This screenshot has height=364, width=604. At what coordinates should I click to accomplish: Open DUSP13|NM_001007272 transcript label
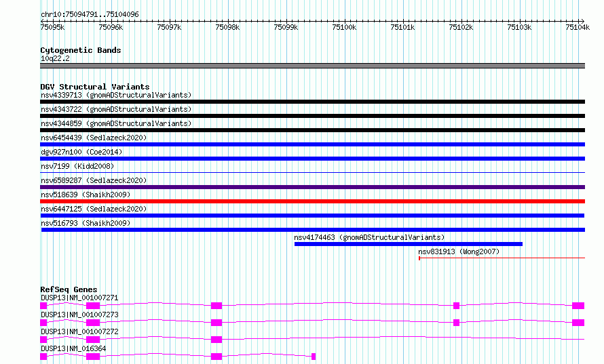[x=79, y=331]
